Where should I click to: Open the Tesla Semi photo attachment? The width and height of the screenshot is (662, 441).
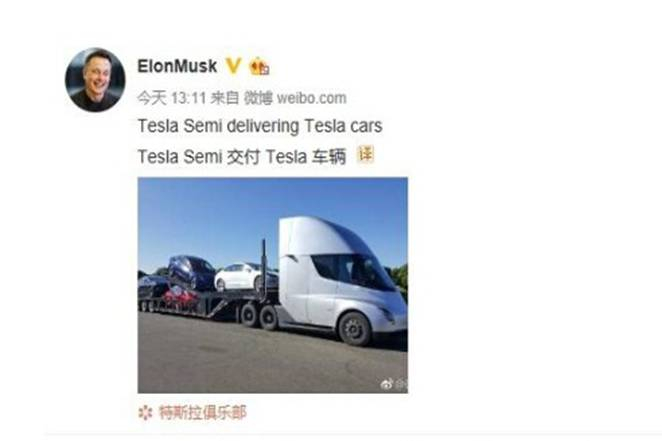coord(273,285)
